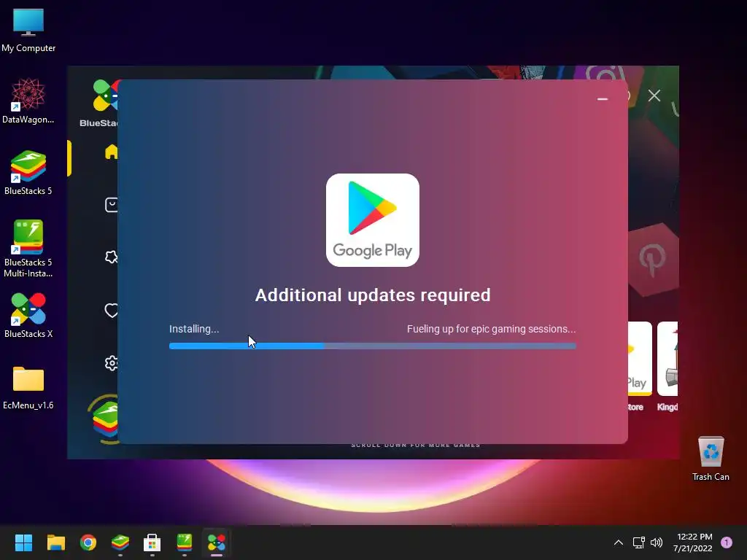Open the Trash Can desktop icon
This screenshot has width=747, height=560.
click(711, 458)
